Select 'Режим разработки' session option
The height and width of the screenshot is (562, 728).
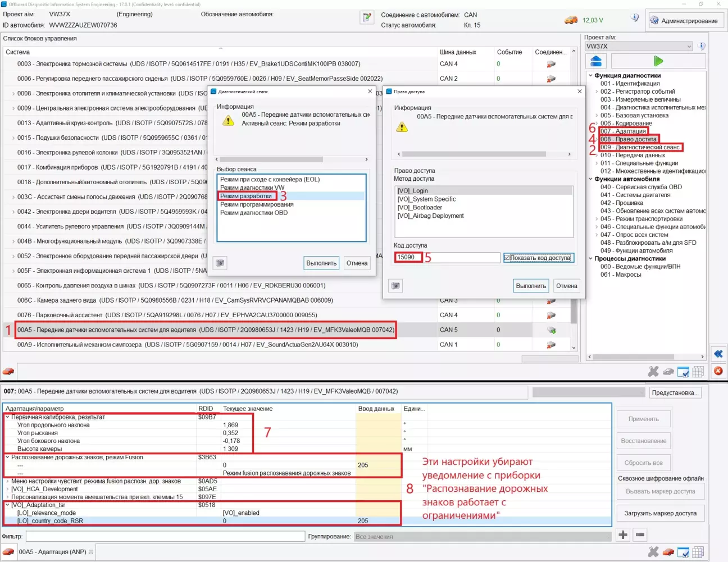coord(246,196)
